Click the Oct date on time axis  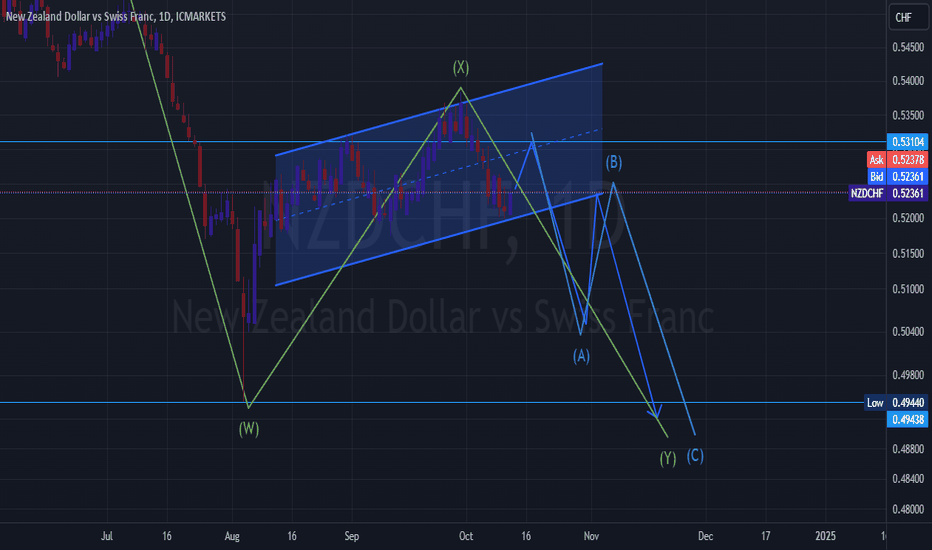click(466, 536)
